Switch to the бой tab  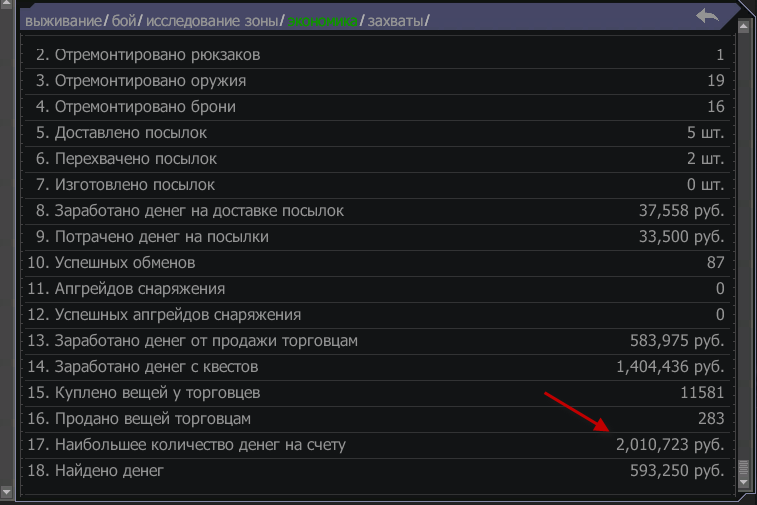pos(124,21)
